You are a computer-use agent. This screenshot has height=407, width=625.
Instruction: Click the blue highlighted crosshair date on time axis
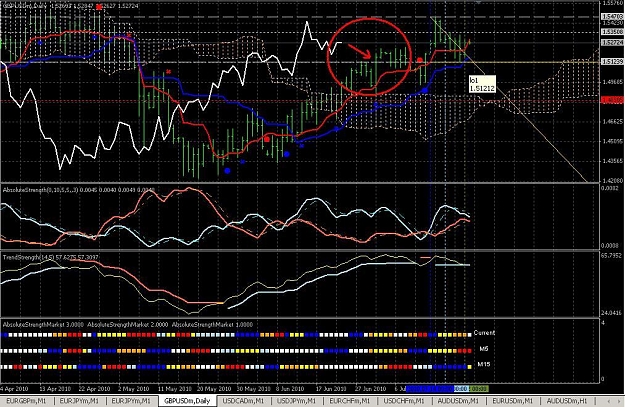click(430, 389)
